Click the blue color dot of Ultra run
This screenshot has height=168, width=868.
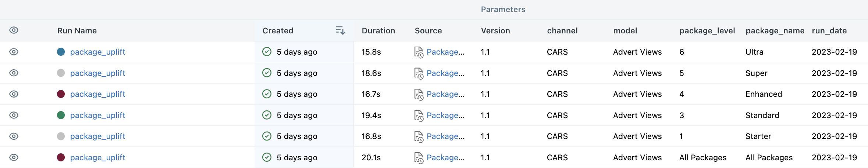[61, 52]
